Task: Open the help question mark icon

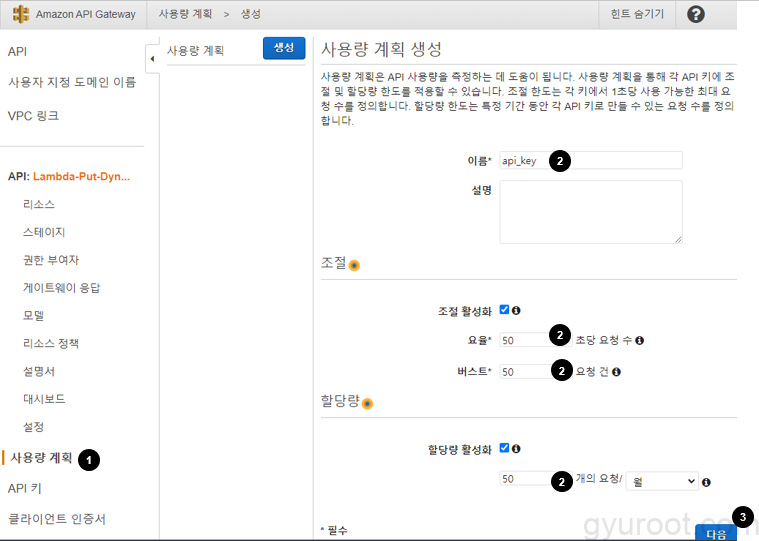Action: pos(696,14)
